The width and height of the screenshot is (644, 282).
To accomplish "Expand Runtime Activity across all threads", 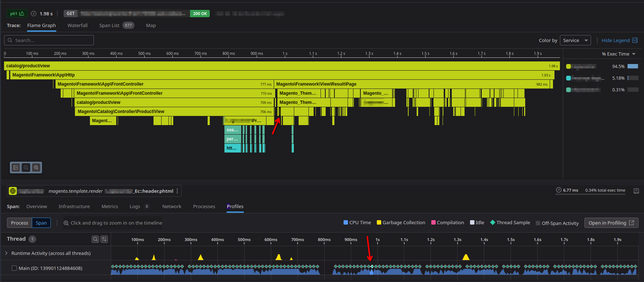I will [6, 253].
